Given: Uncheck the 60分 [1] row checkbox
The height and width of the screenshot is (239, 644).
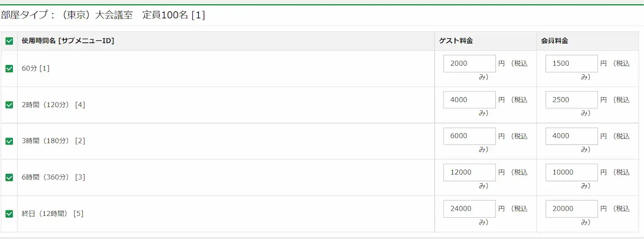Looking at the screenshot, I should (x=9, y=68).
